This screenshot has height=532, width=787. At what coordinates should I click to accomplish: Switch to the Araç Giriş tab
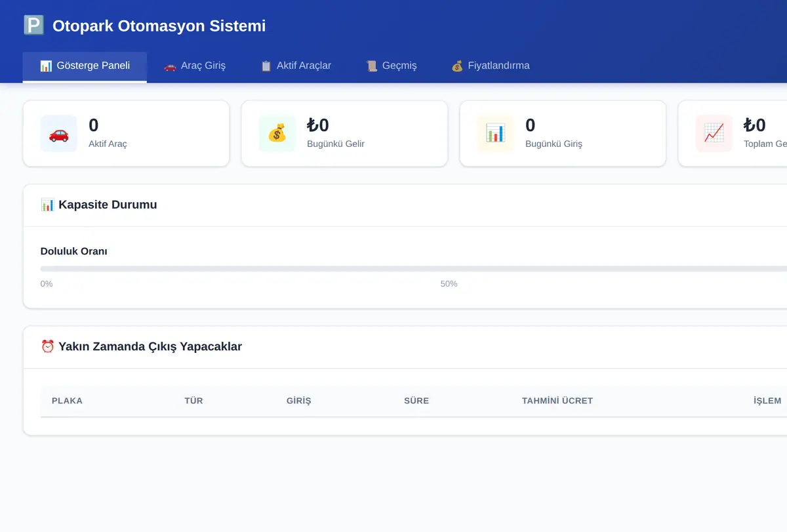point(195,66)
